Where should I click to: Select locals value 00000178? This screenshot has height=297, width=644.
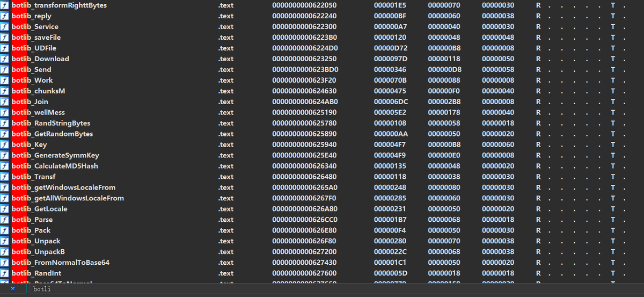(x=444, y=112)
